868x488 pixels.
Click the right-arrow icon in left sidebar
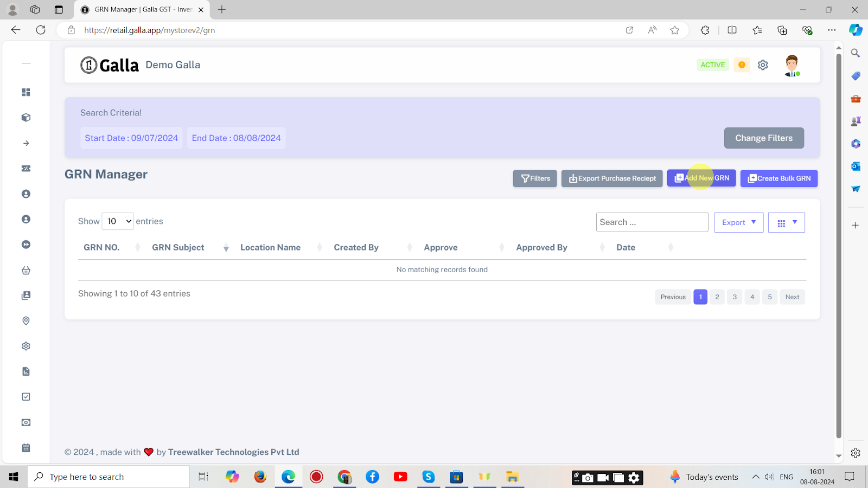click(26, 143)
